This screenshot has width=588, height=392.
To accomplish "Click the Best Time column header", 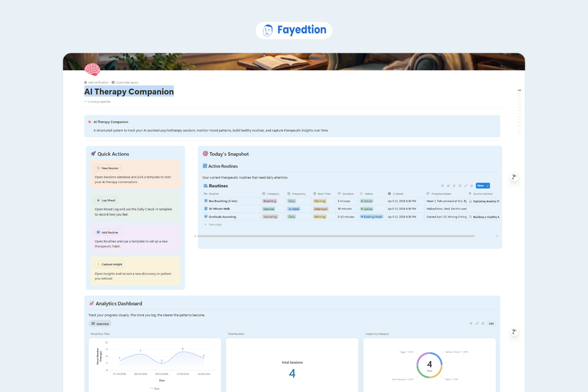I will coord(322,194).
